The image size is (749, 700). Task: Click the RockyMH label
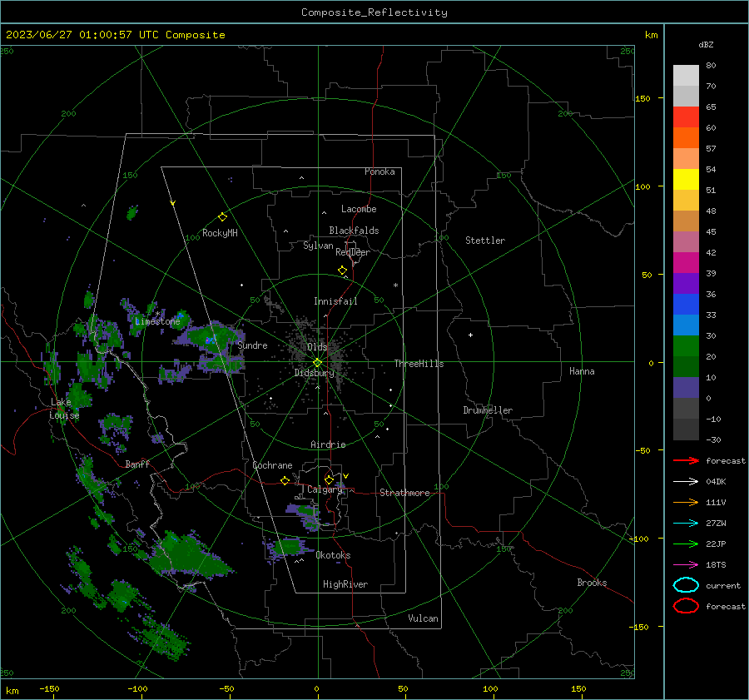220,233
